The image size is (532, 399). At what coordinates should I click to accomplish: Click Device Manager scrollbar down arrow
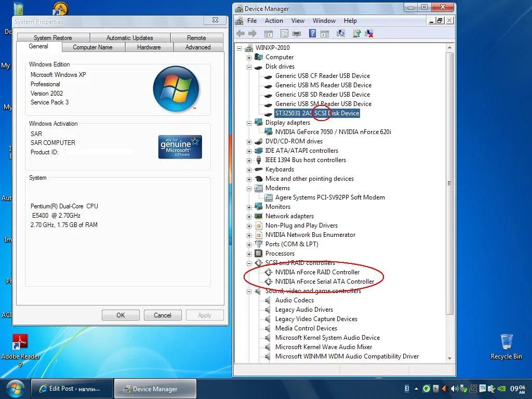tap(449, 358)
